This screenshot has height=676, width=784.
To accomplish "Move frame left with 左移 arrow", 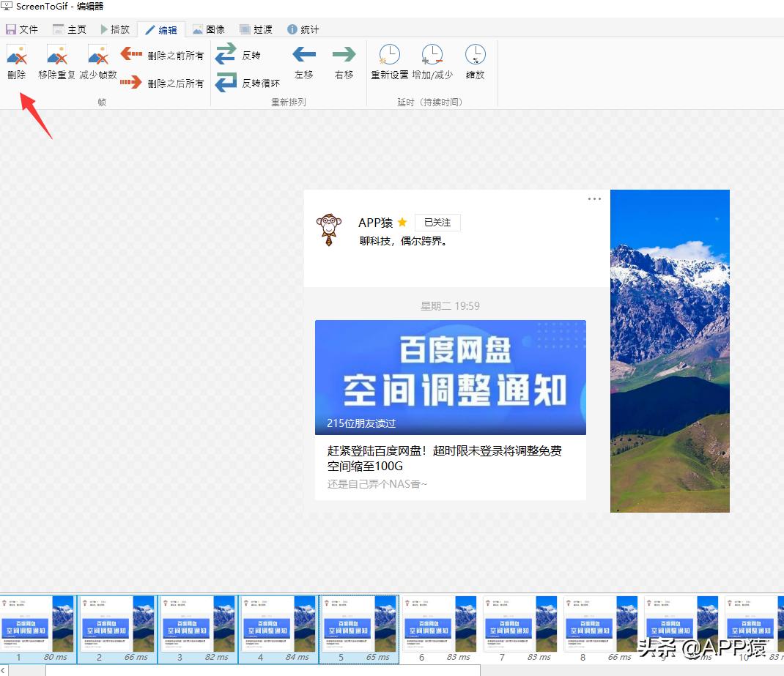I will coord(303,56).
